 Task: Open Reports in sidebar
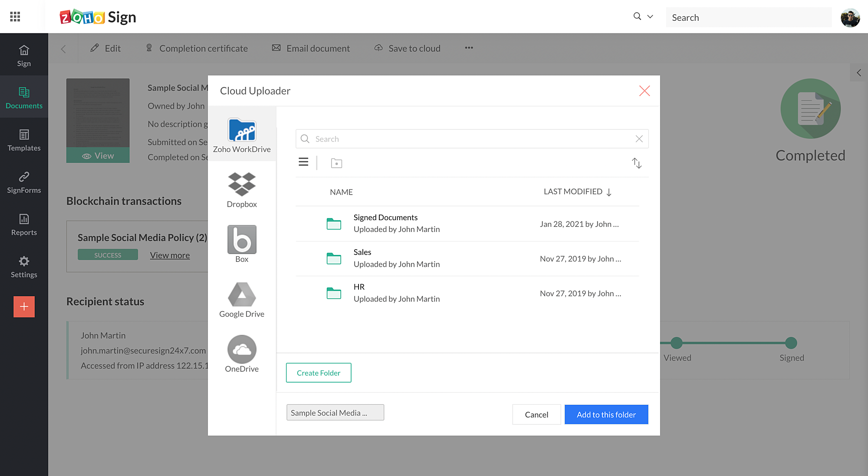[x=24, y=225]
